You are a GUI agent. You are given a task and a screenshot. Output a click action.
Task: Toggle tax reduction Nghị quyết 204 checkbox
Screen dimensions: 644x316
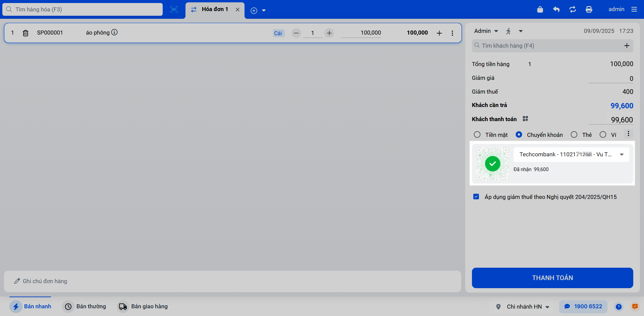tap(476, 197)
